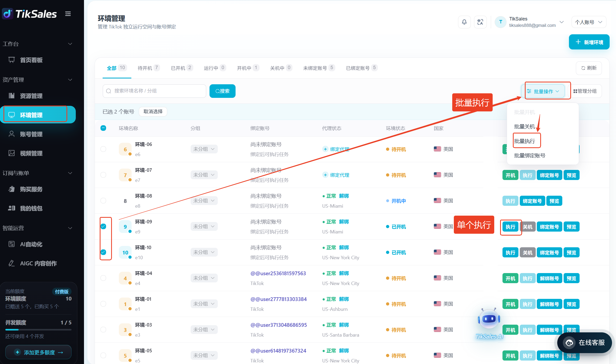Click the 新增环境 button

coord(589,42)
